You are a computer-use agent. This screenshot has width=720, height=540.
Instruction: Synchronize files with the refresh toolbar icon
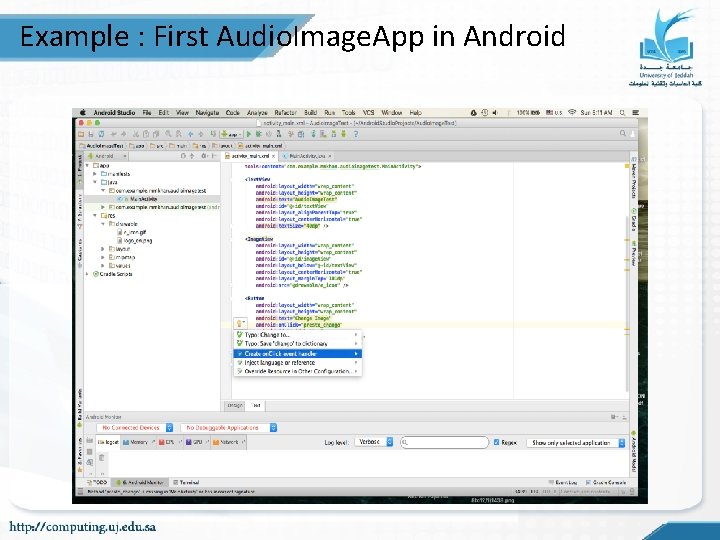pyautogui.click(x=101, y=134)
